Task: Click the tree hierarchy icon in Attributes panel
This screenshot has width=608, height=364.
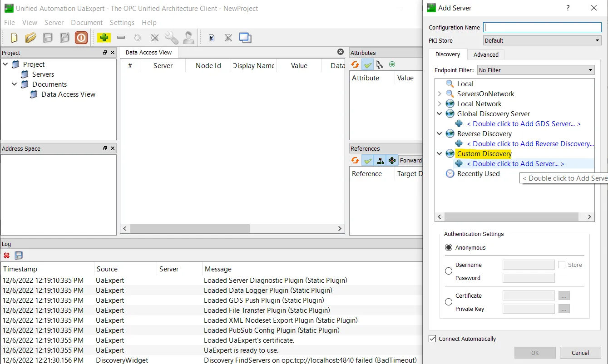Action: point(380,65)
